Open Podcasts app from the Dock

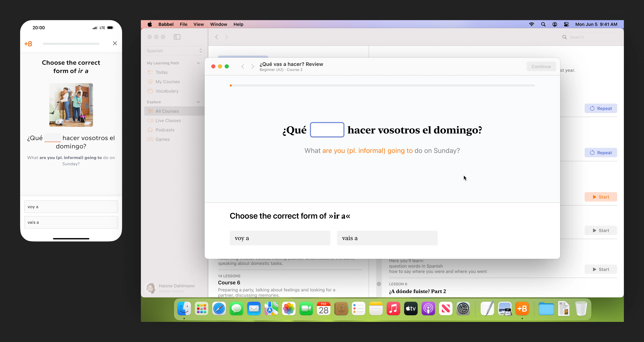tap(428, 309)
